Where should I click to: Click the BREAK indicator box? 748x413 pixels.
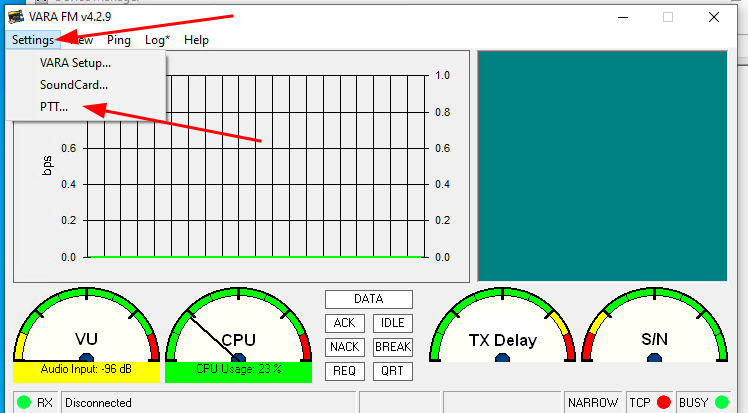(393, 347)
